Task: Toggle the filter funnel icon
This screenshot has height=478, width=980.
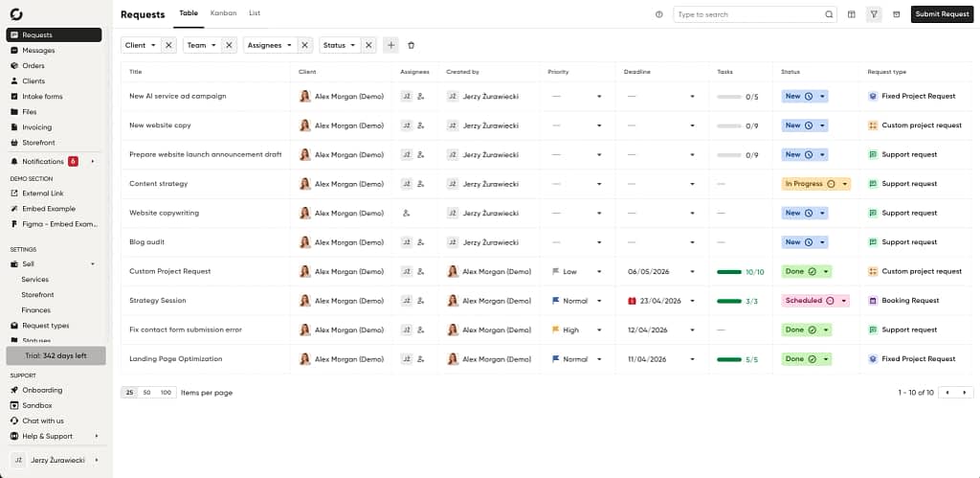Action: (874, 14)
